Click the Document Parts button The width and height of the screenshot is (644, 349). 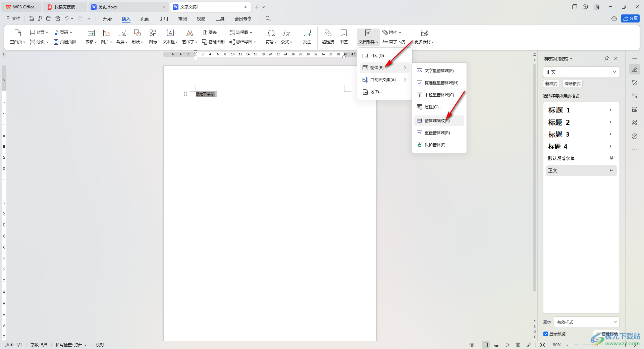click(x=368, y=37)
